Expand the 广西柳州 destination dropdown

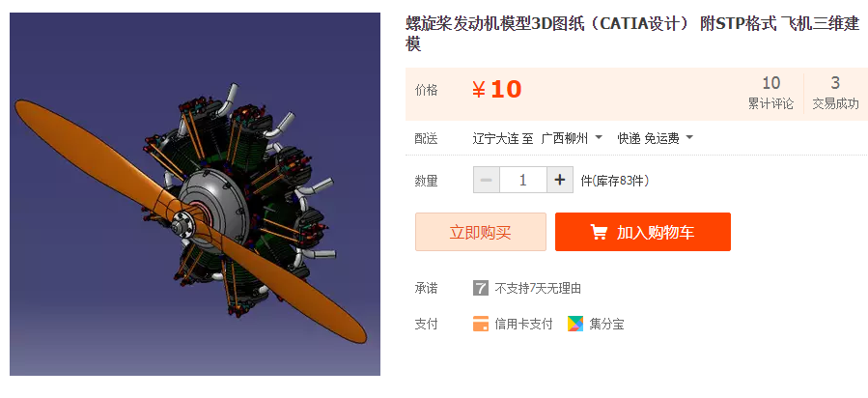coord(572,138)
